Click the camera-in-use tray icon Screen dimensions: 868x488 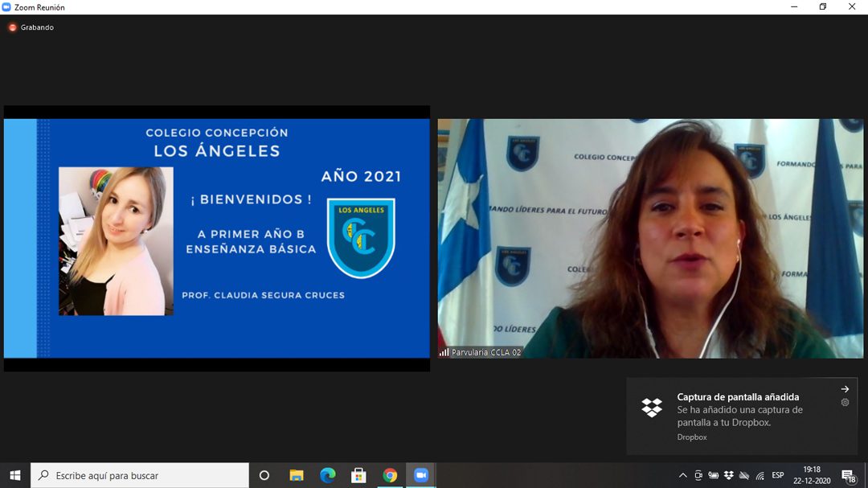click(698, 475)
